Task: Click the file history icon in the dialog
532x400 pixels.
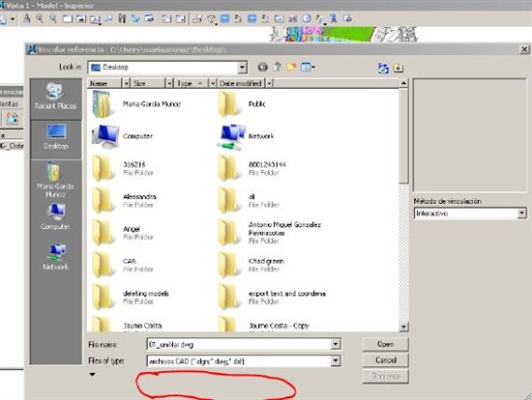Action: (x=383, y=69)
